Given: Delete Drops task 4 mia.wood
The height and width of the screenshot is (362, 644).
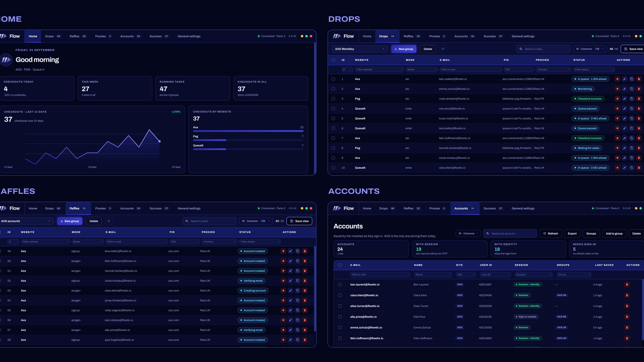Looking at the screenshot, I should (639, 109).
